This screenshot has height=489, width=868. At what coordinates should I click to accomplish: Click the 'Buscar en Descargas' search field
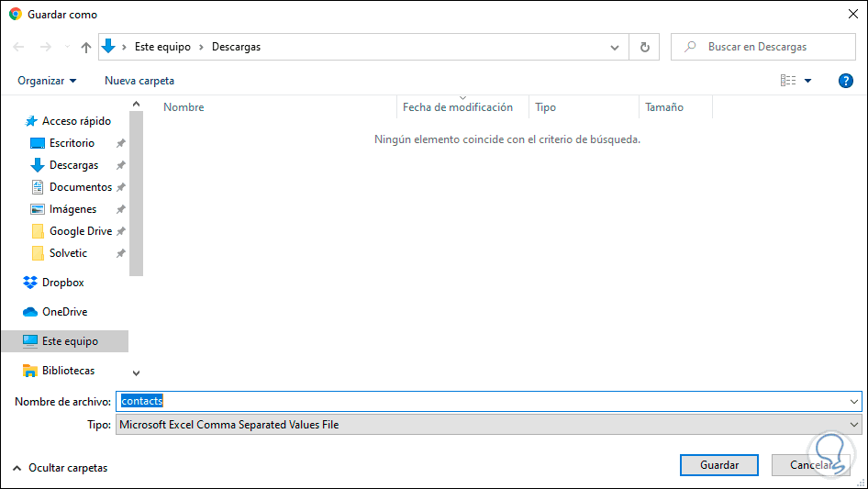click(762, 47)
